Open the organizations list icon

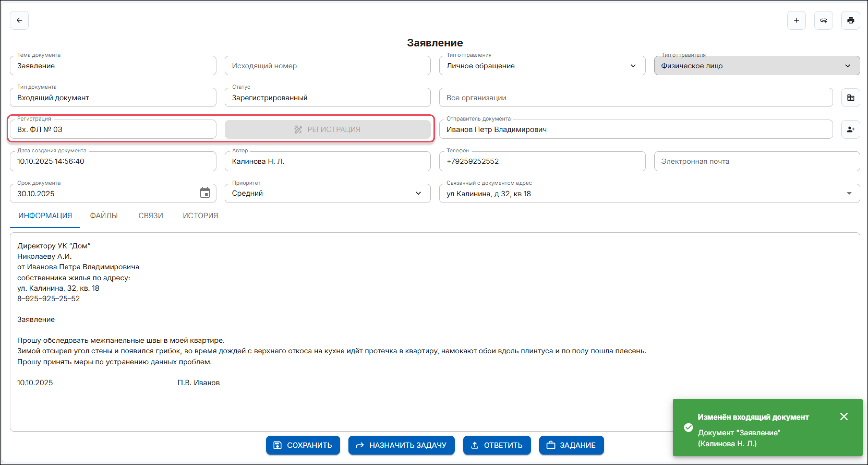tap(850, 98)
